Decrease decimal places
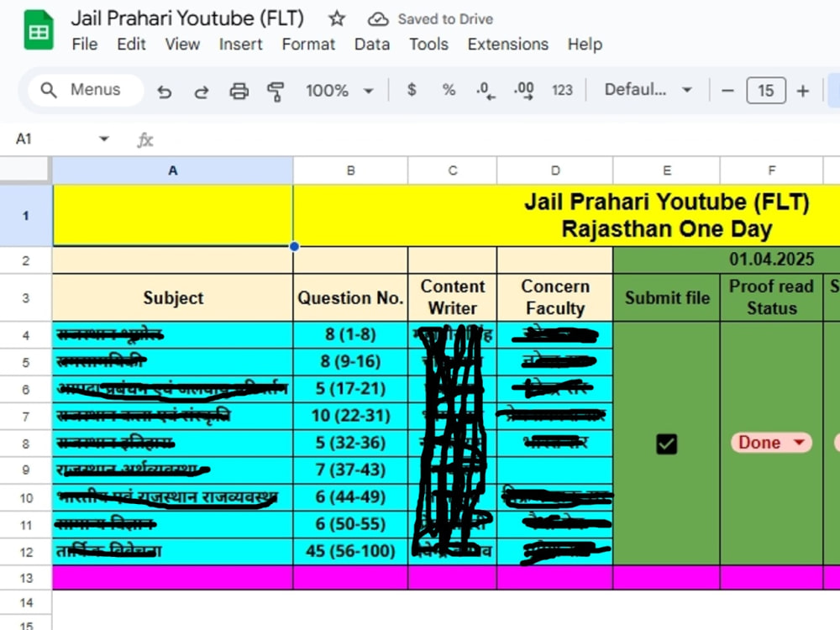Image resolution: width=840 pixels, height=630 pixels. click(486, 90)
